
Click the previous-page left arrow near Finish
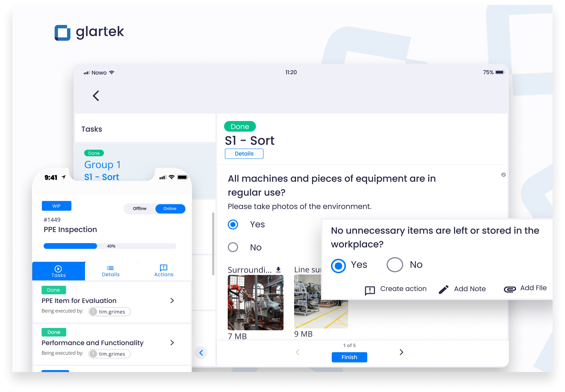click(x=298, y=352)
